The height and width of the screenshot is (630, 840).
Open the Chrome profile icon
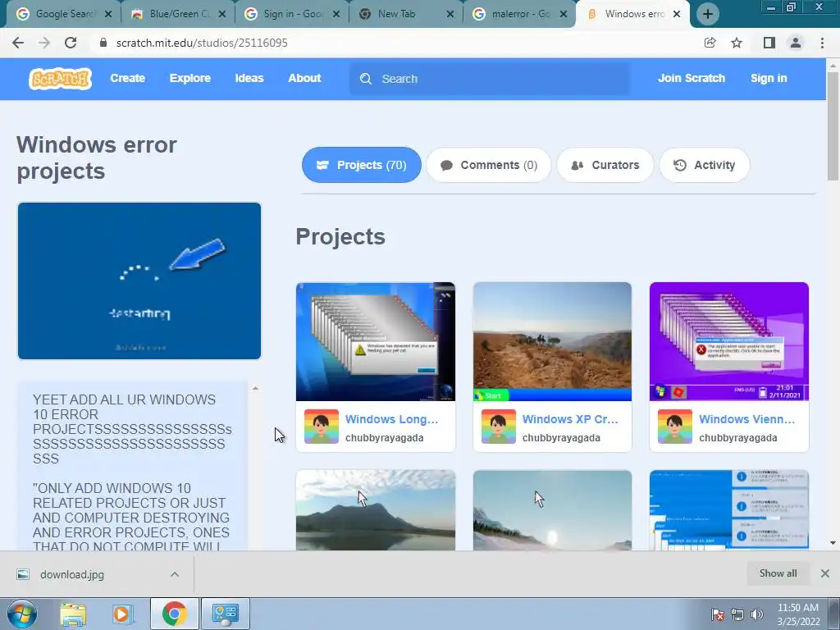tap(796, 43)
